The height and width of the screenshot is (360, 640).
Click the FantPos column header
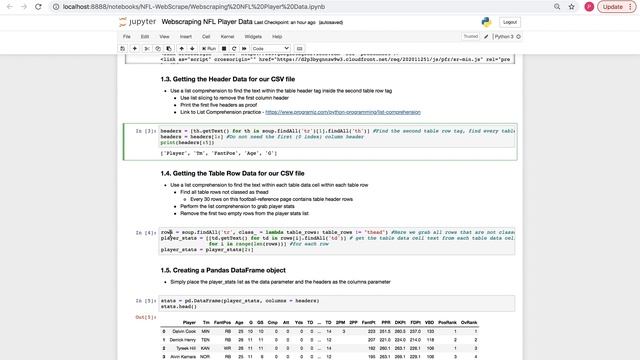(222, 322)
